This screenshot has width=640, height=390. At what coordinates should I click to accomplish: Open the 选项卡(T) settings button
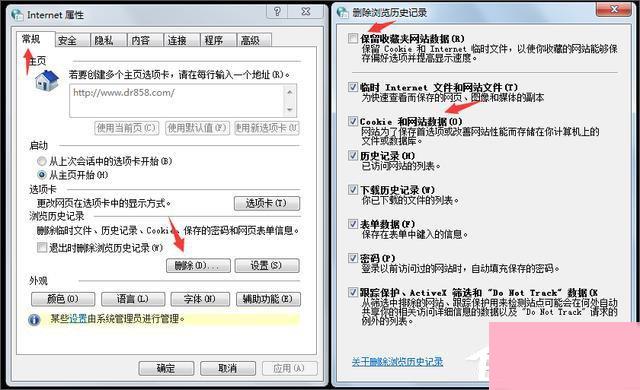pos(267,203)
